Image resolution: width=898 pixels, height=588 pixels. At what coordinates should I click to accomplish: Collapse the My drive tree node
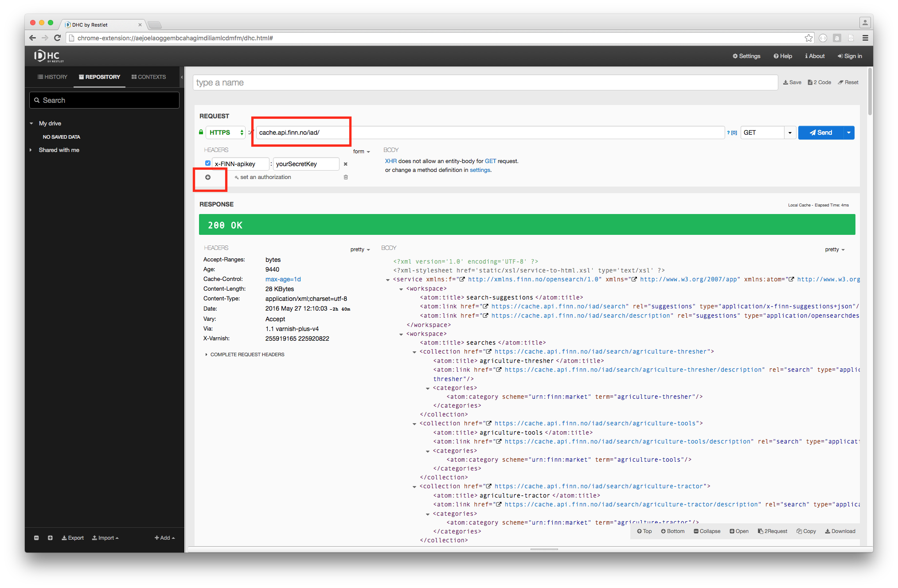[x=31, y=124]
